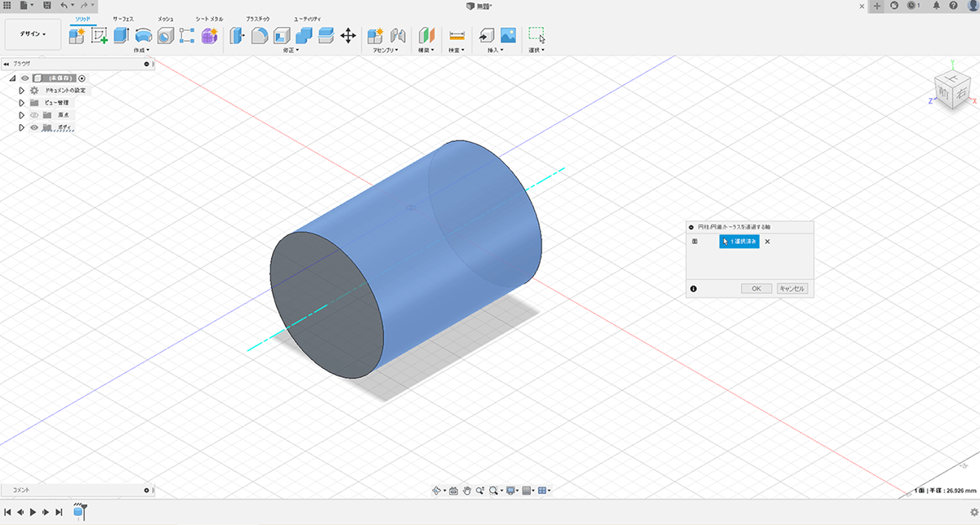Select the Revolve tool icon
Screen dimensions: 980x525
(x=143, y=35)
